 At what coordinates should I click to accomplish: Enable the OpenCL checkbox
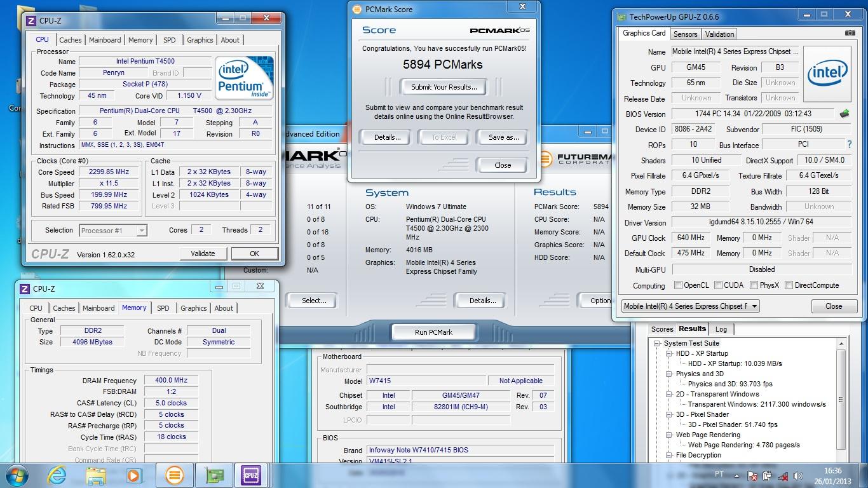coord(678,285)
